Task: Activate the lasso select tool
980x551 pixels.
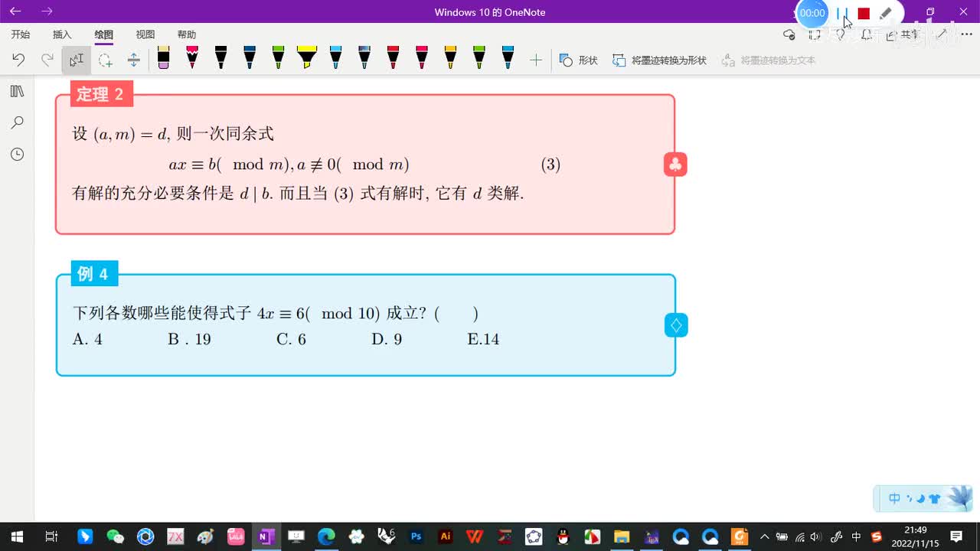Action: coord(105,60)
